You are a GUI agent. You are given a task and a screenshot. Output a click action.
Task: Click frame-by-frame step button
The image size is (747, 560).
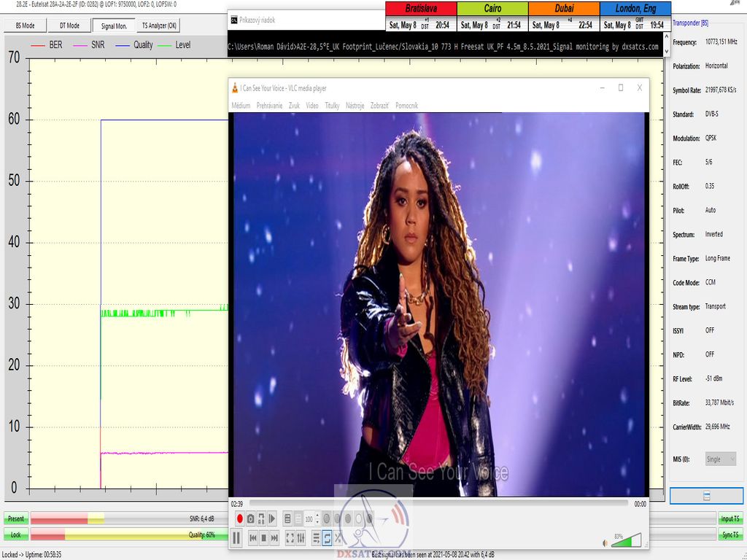coord(272,518)
